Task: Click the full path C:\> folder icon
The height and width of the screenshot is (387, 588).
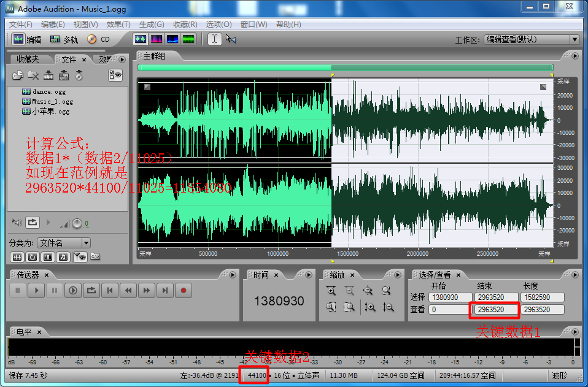Action: click(x=95, y=257)
